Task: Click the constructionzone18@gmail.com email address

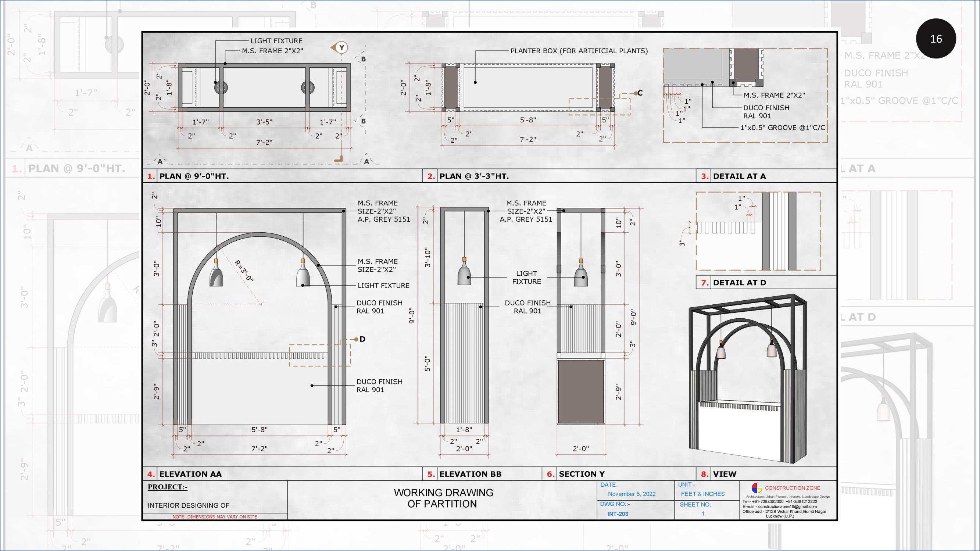Action: click(x=787, y=507)
